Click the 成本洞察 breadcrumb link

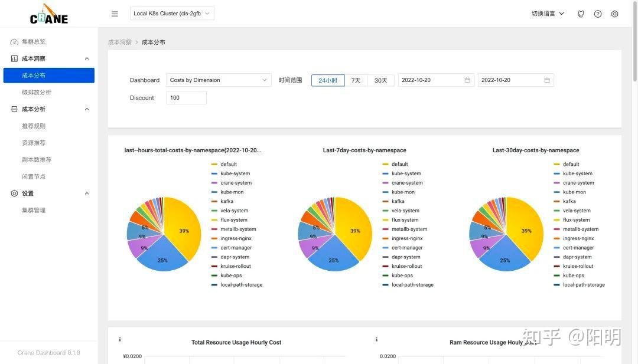tap(119, 42)
